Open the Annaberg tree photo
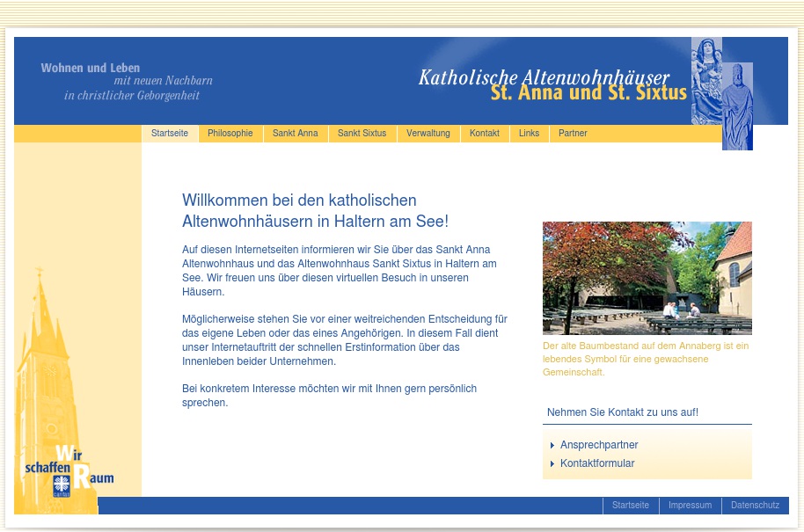Image resolution: width=804 pixels, height=532 pixels. [647, 278]
